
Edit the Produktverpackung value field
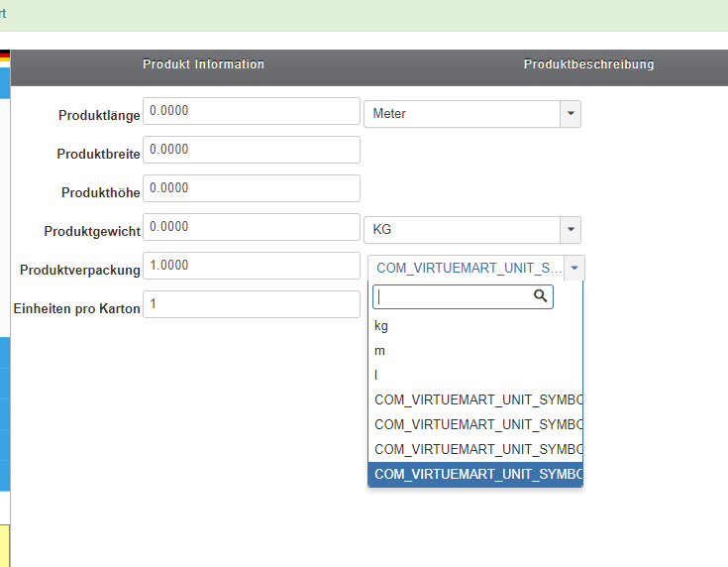pos(252,266)
